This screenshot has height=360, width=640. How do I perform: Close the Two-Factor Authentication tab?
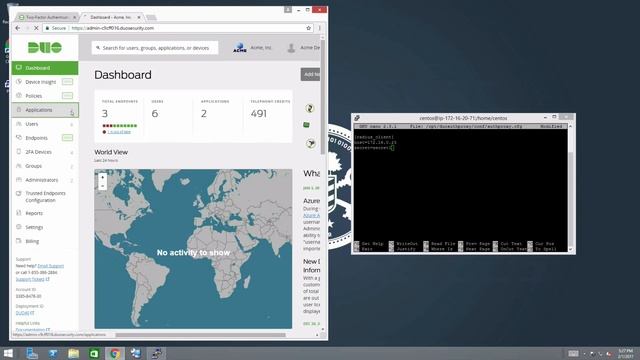click(74, 17)
